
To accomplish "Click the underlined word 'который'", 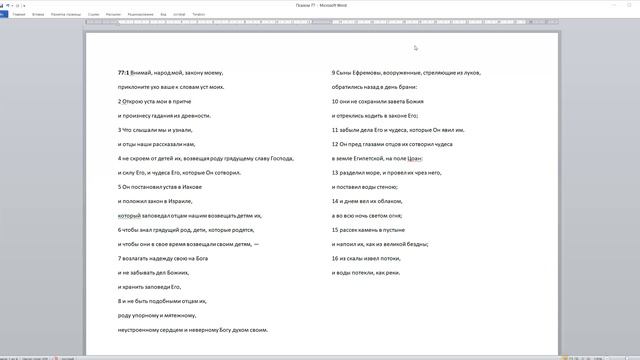I will point(129,216).
